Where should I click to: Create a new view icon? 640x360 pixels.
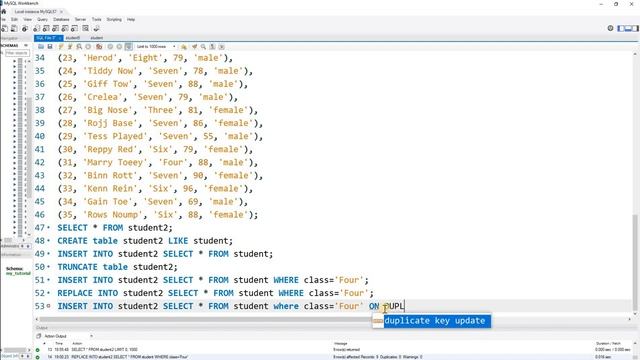55,29
